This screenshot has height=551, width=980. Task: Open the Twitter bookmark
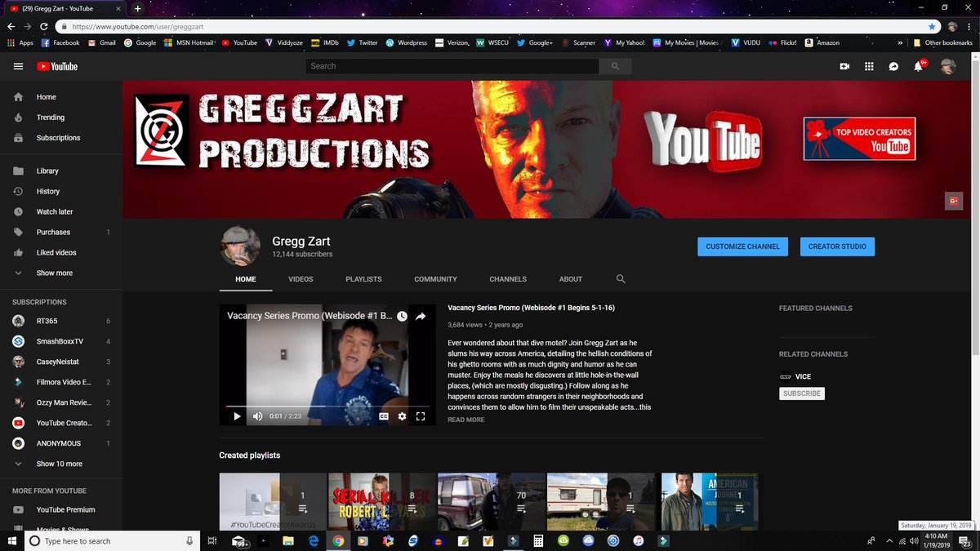(x=362, y=42)
